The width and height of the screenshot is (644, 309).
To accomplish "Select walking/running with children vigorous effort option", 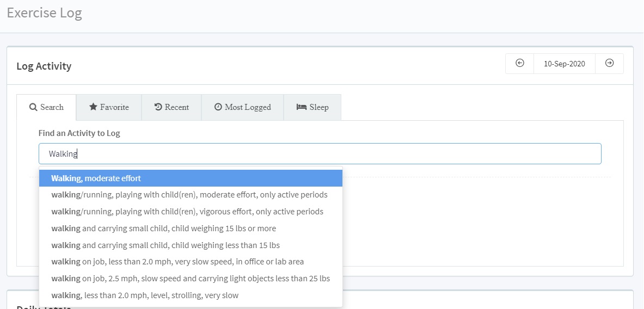I will pyautogui.click(x=191, y=211).
